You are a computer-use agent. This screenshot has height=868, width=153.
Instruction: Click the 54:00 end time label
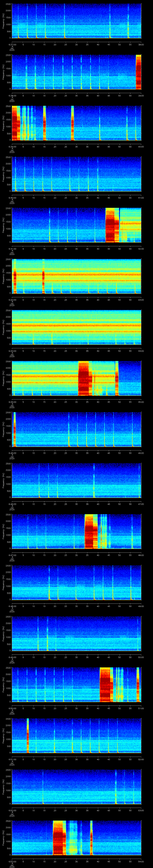tap(141, 861)
